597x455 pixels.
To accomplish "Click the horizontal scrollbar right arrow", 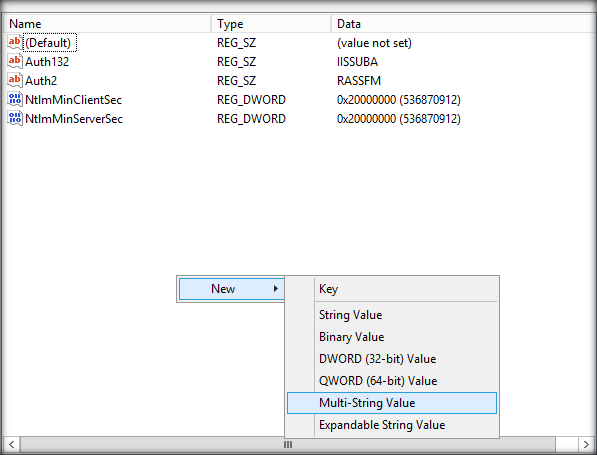I will 586,444.
